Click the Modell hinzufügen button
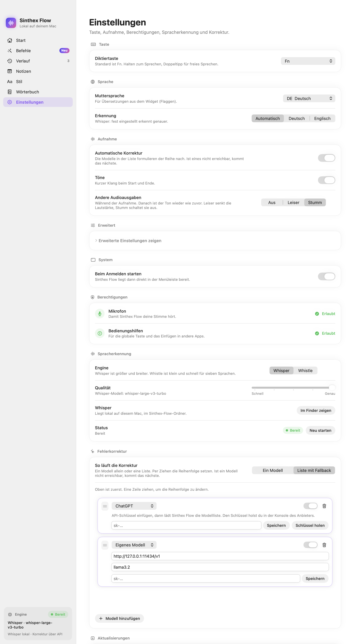 119,618
